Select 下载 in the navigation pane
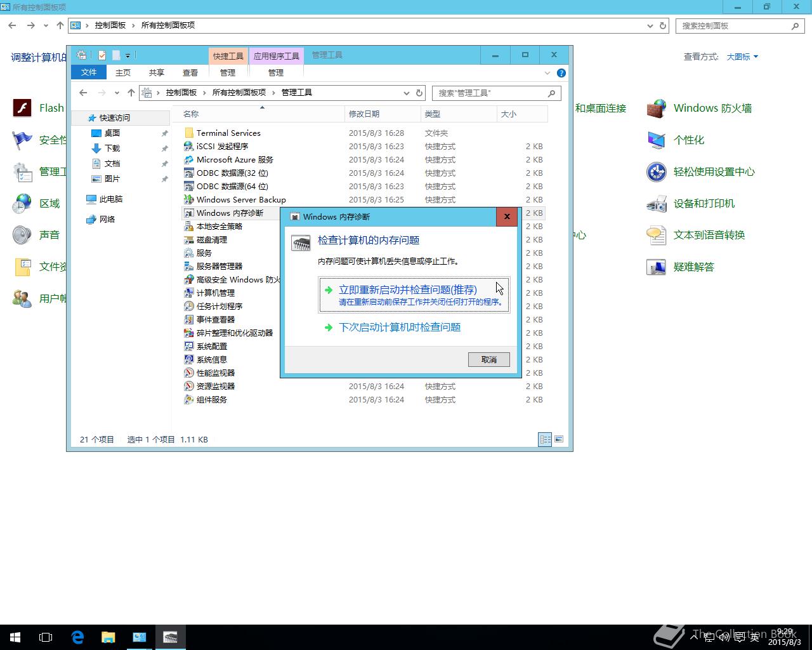The width and height of the screenshot is (812, 650). tap(112, 148)
